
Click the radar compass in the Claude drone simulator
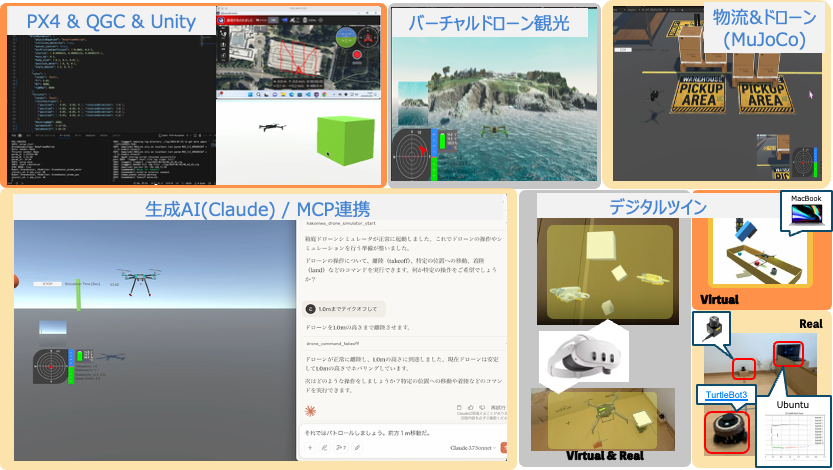point(50,366)
